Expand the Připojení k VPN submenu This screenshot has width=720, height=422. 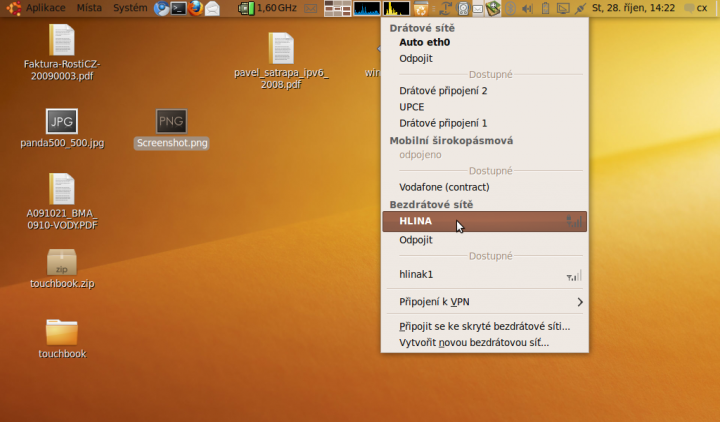[484, 302]
